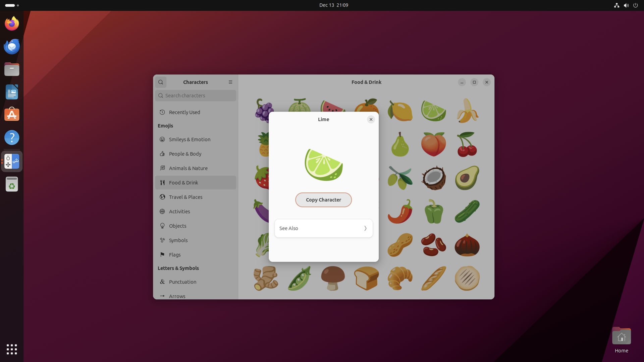Screen dimensions: 644x362
Task: Select the croissant emoji
Action: pyautogui.click(x=400, y=278)
